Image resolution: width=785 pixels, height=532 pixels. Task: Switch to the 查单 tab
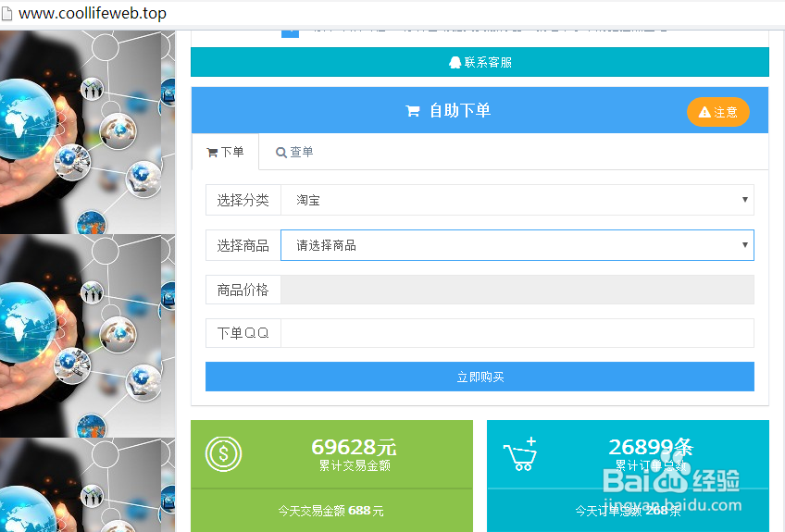[x=294, y=152]
